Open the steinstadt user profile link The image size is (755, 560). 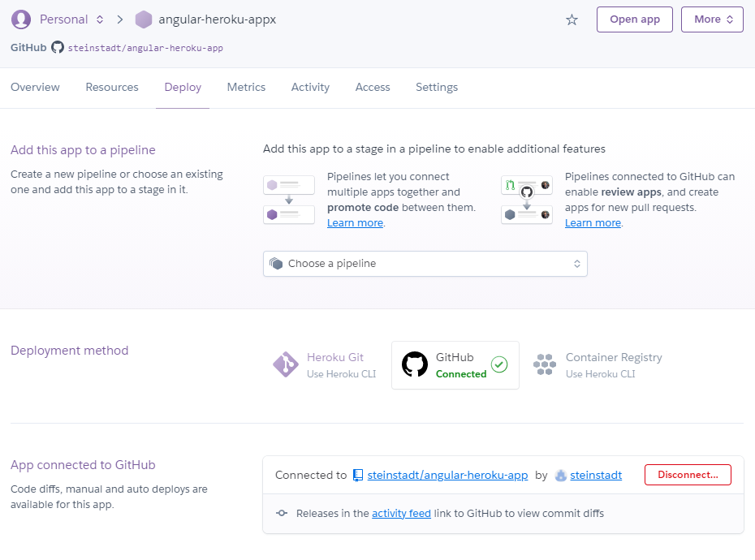point(596,476)
